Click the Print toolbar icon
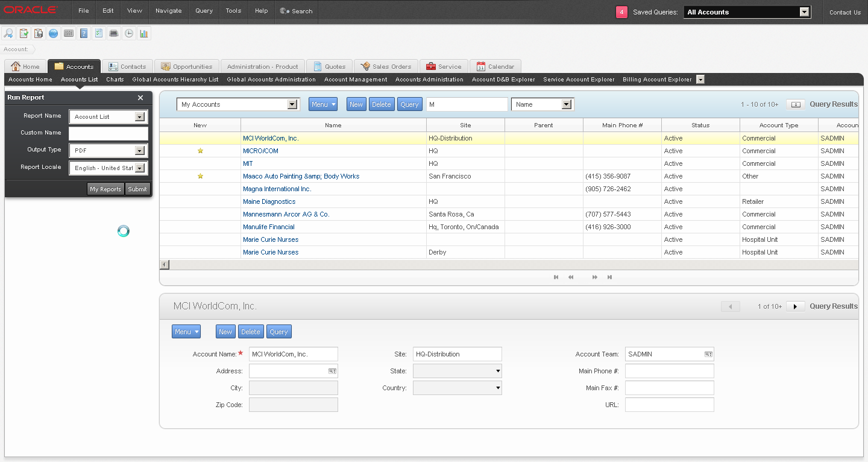The width and height of the screenshot is (868, 462). (113, 33)
